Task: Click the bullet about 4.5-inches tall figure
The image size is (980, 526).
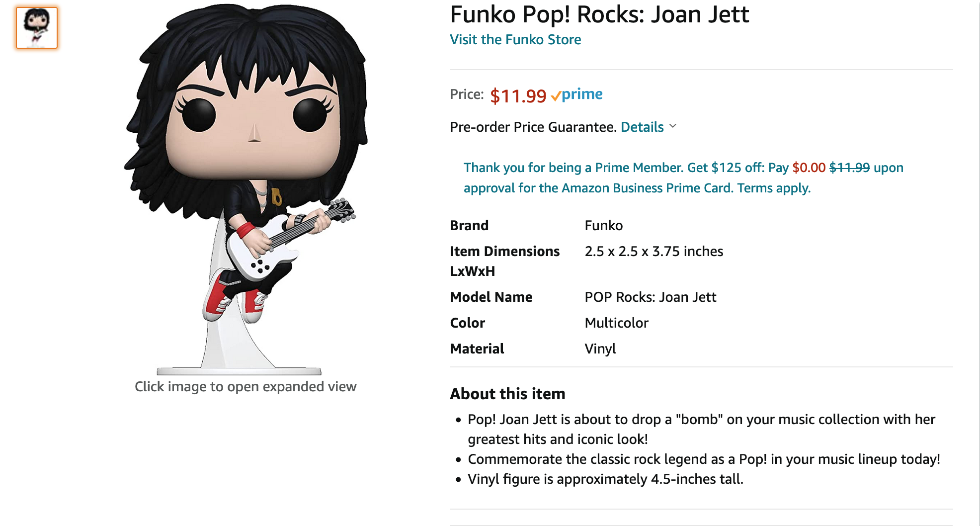Action: (605, 479)
